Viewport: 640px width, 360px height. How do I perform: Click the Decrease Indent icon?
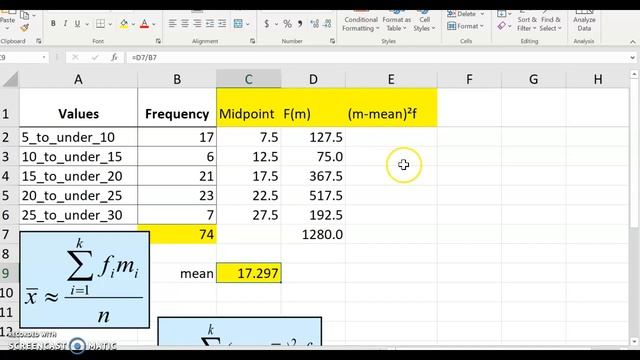point(210,24)
